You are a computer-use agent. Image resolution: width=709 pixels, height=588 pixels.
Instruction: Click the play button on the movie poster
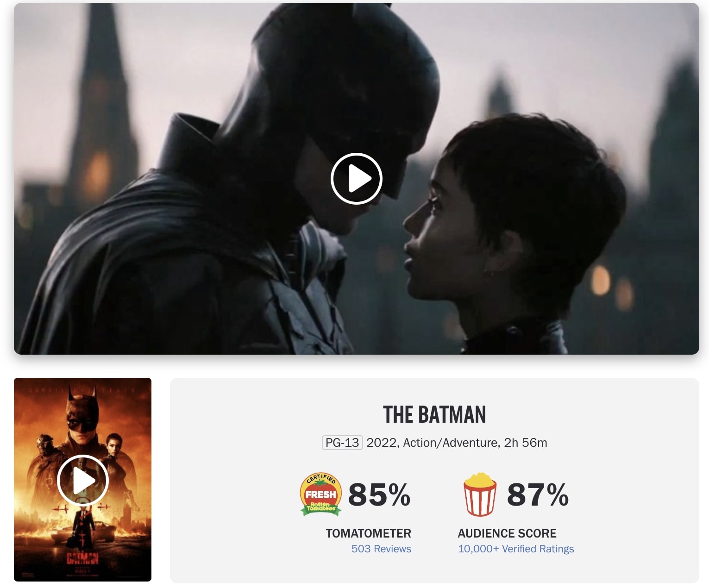pyautogui.click(x=83, y=481)
